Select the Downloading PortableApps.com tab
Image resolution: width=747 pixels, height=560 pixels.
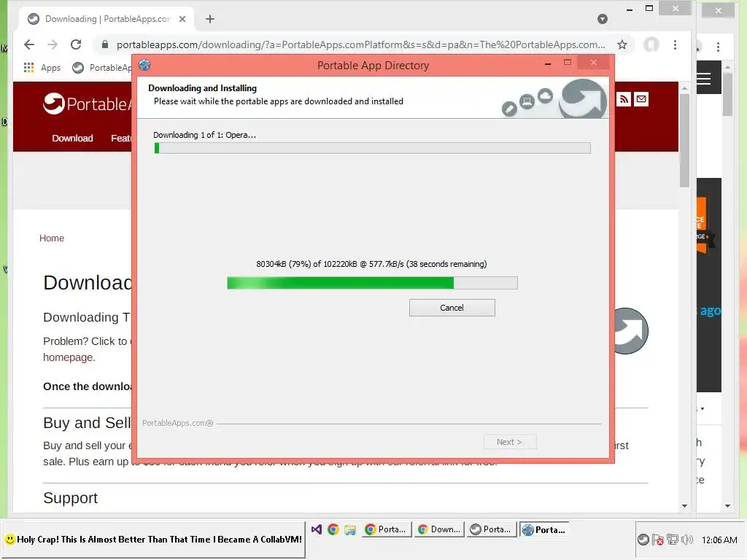(107, 19)
